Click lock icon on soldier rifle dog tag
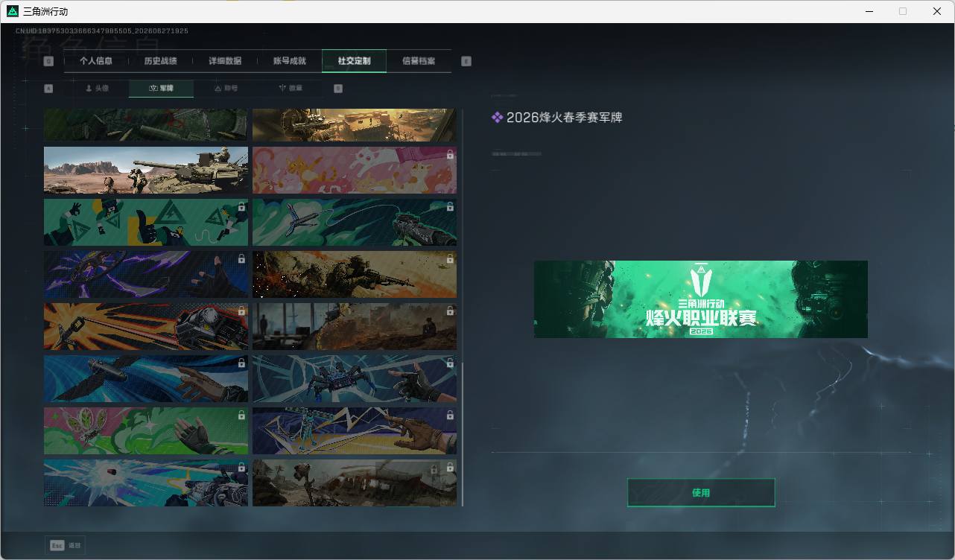Viewport: 955px width, 560px height. coord(450,259)
